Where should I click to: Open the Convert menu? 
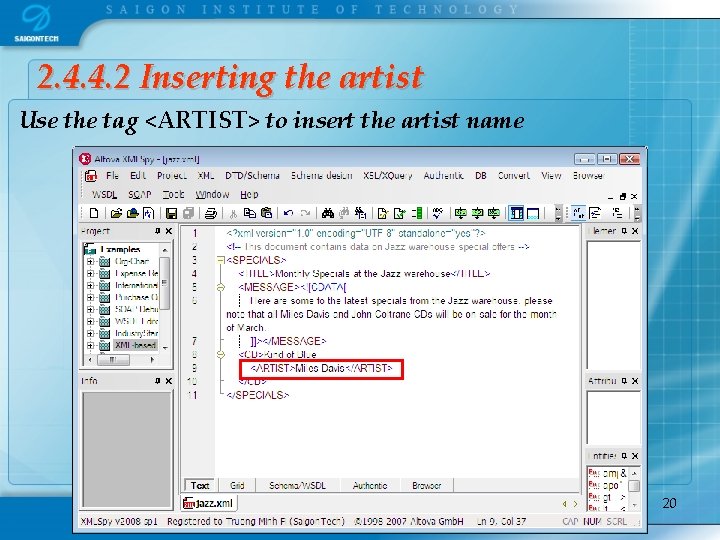click(x=513, y=175)
